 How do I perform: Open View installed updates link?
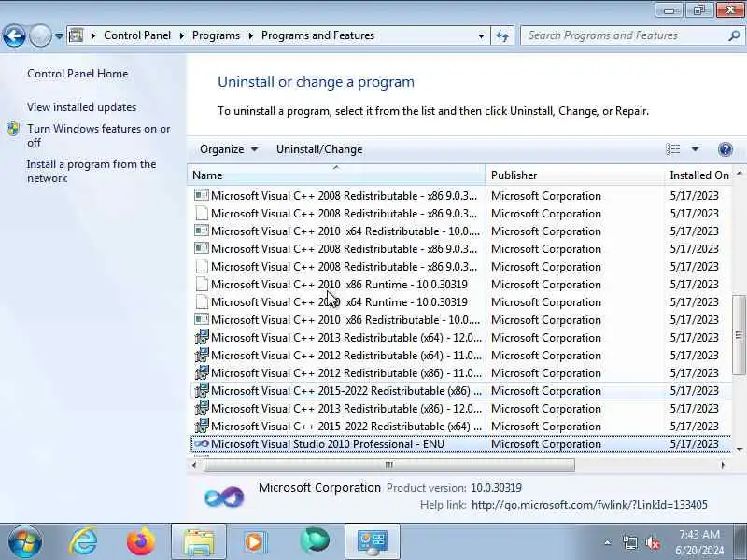click(81, 107)
